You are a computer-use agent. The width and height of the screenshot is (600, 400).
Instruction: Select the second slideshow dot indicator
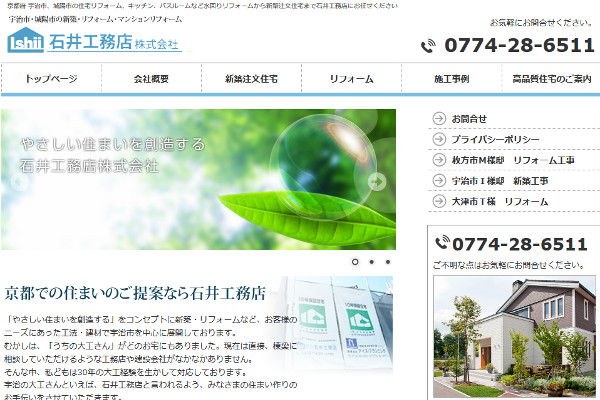click(372, 262)
